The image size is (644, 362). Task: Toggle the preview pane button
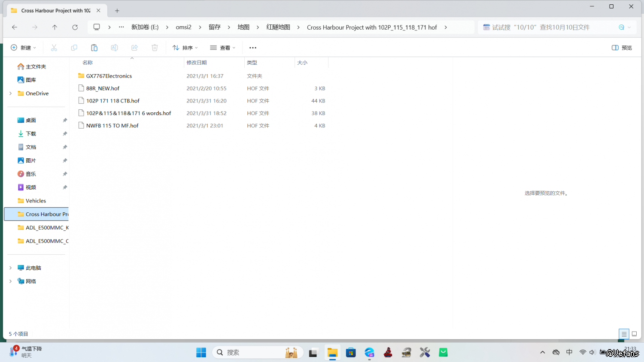click(622, 48)
